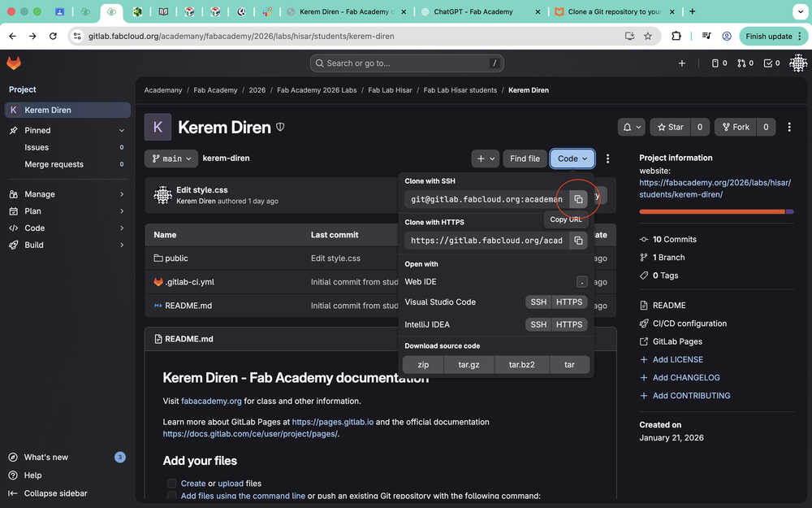Click the repository languages bar
The height and width of the screenshot is (508, 812).
(716, 211)
